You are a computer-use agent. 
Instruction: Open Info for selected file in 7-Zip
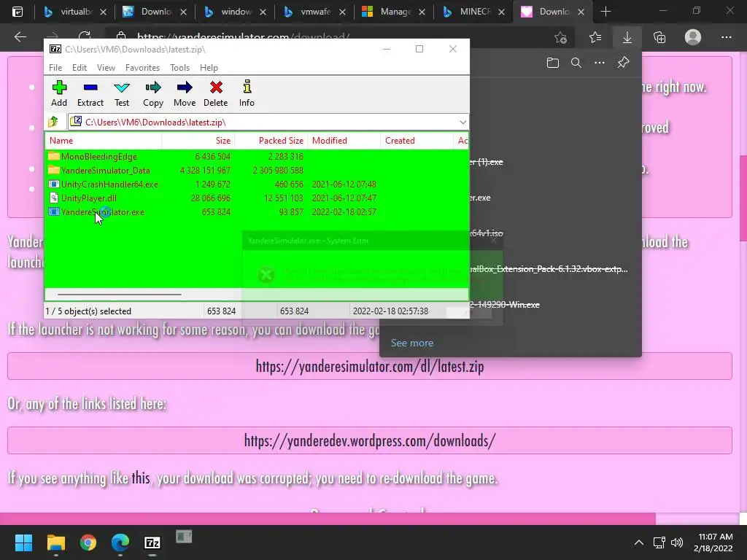[247, 93]
